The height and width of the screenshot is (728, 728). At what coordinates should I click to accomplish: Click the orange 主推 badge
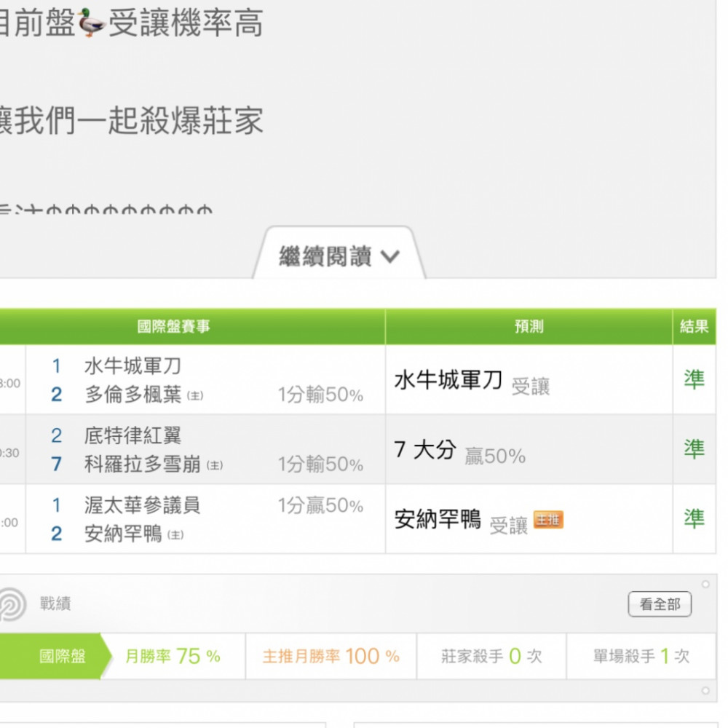(548, 520)
